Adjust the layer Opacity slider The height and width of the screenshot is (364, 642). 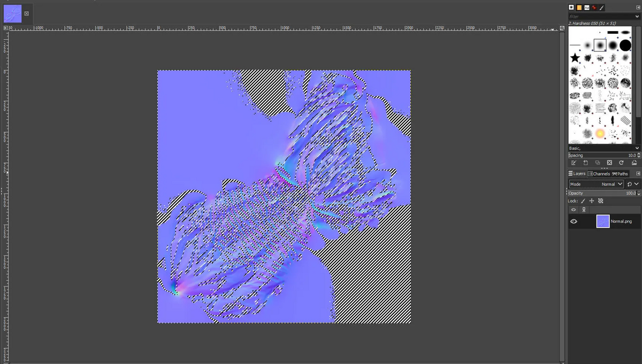pos(599,193)
